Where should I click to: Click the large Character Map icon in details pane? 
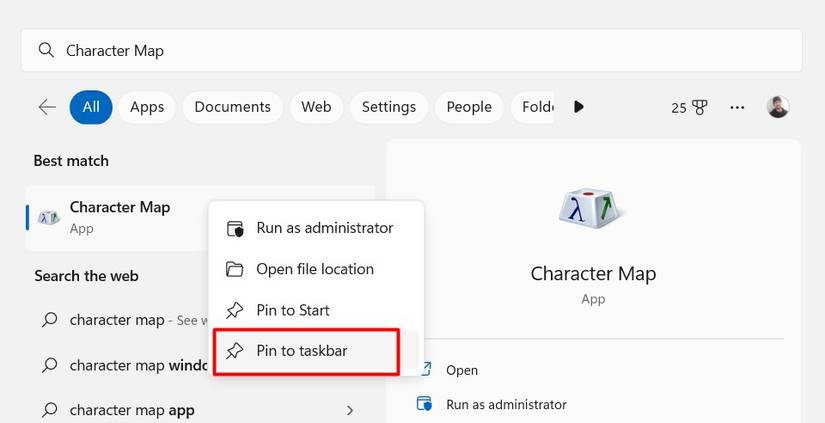(592, 209)
